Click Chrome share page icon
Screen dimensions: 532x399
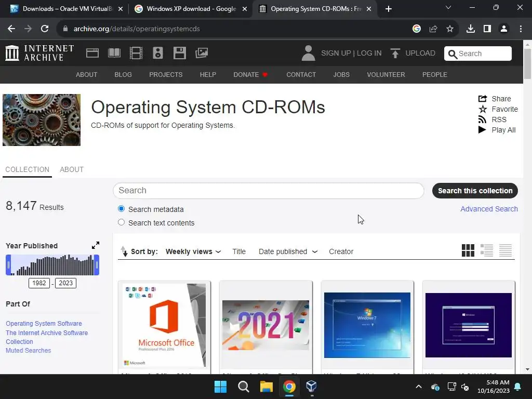[433, 29]
